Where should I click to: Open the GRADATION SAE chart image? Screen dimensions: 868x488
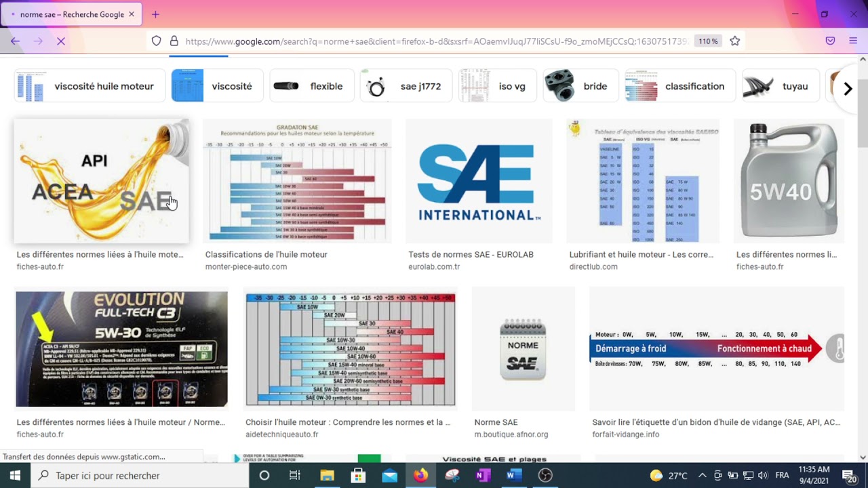coord(297,180)
